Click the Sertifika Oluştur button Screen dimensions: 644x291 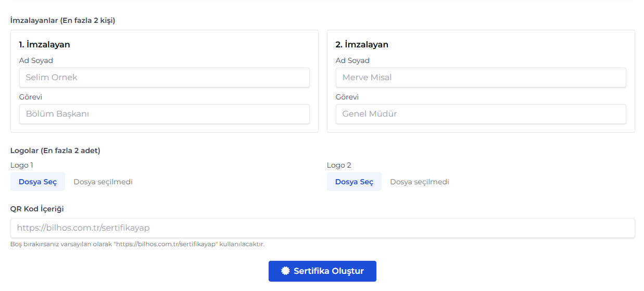(x=322, y=271)
